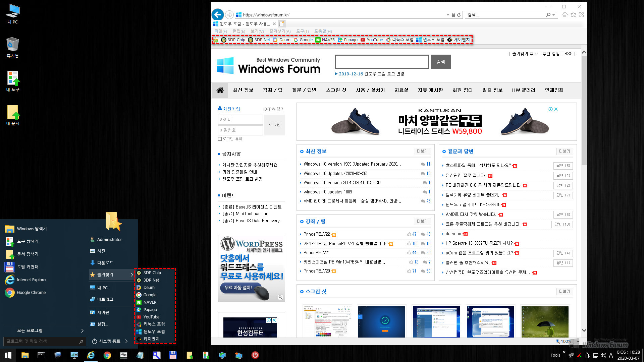Click 답변 (10) button

(562, 224)
